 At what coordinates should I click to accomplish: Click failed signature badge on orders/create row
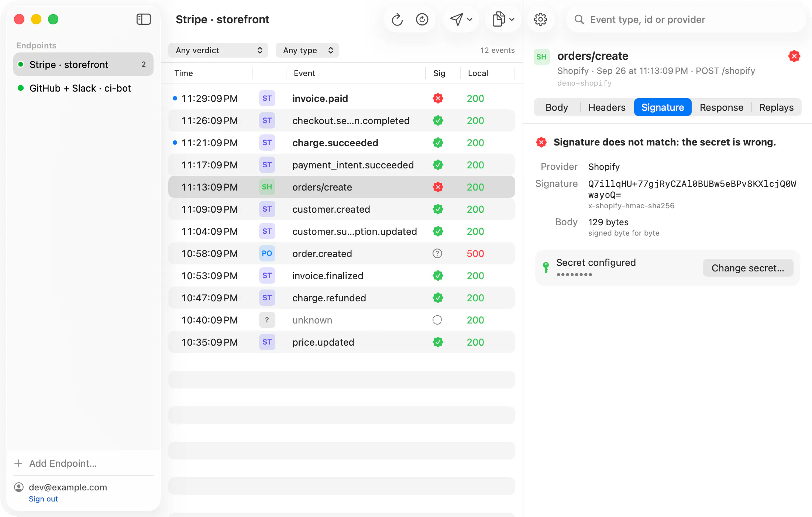pyautogui.click(x=438, y=187)
